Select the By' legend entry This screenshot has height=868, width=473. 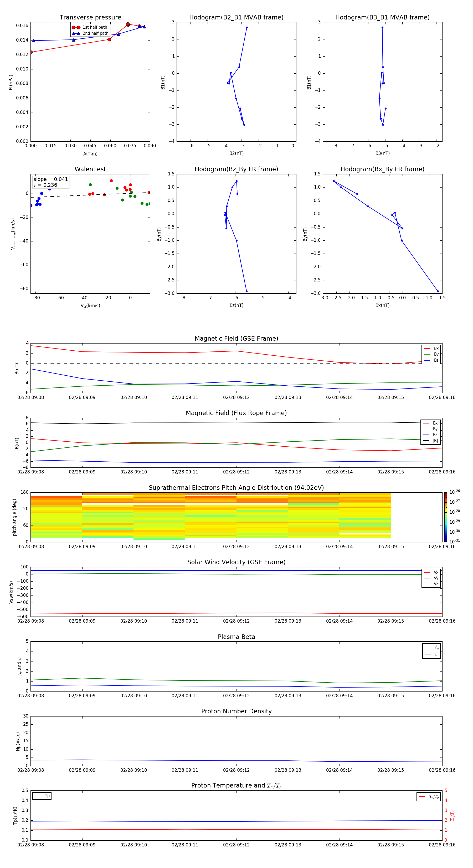coord(431,429)
